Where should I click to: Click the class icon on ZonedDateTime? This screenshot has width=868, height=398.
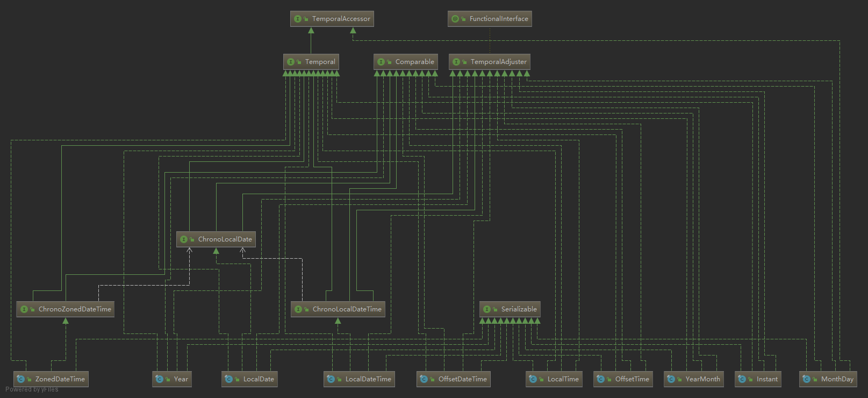[x=21, y=379]
